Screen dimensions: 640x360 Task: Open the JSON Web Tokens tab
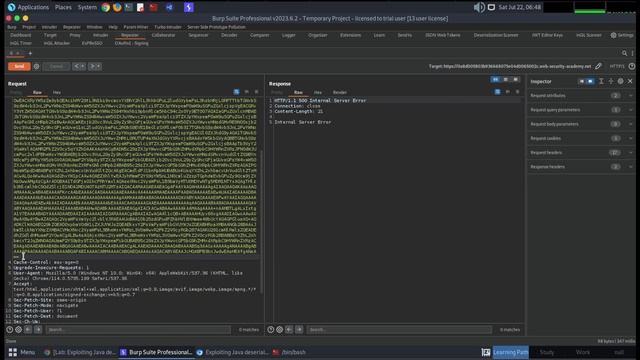click(x=442, y=35)
